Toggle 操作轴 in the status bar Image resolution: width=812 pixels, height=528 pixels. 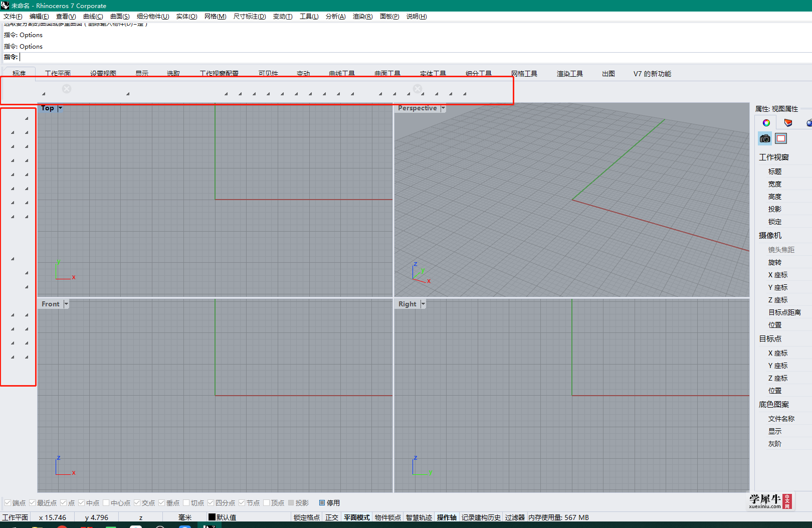(447, 517)
